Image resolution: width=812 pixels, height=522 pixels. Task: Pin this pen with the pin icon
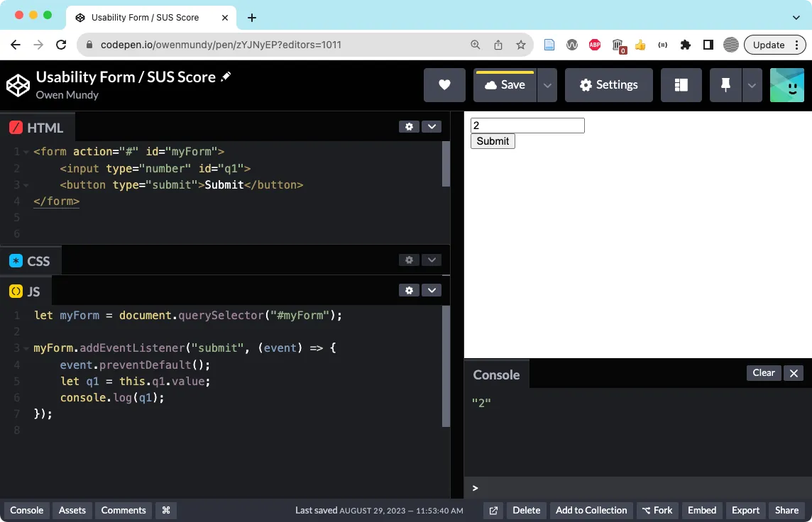[724, 84]
